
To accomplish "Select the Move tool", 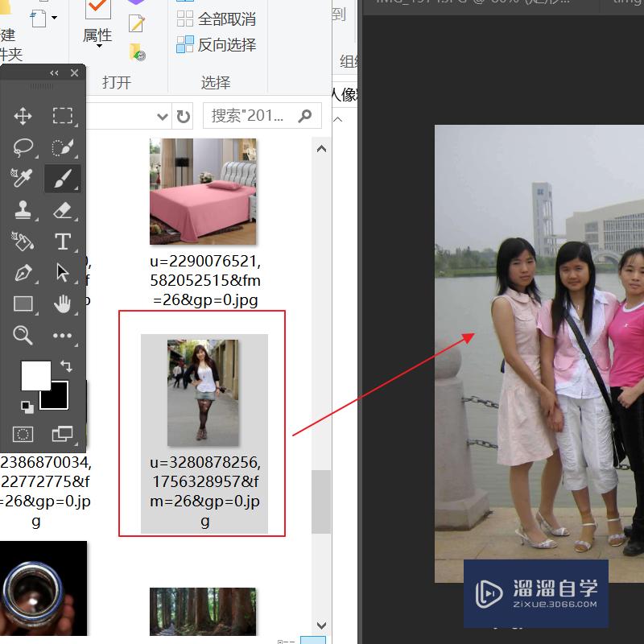I will [23, 115].
